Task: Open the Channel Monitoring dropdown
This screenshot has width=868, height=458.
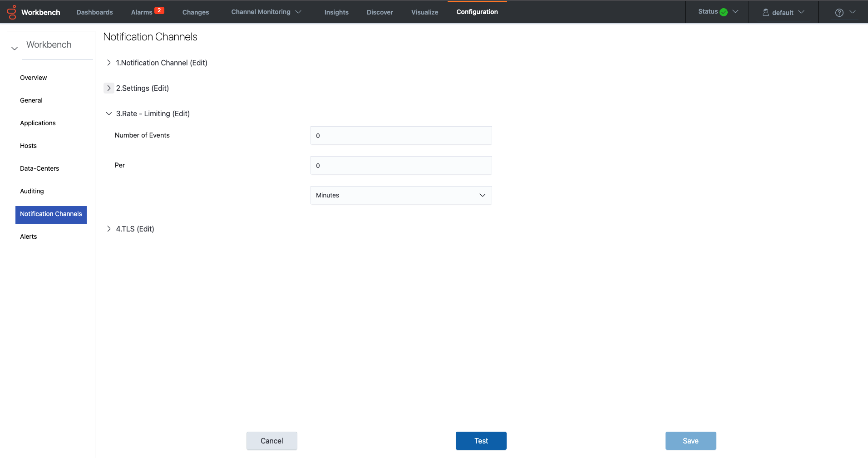Action: pyautogui.click(x=298, y=12)
